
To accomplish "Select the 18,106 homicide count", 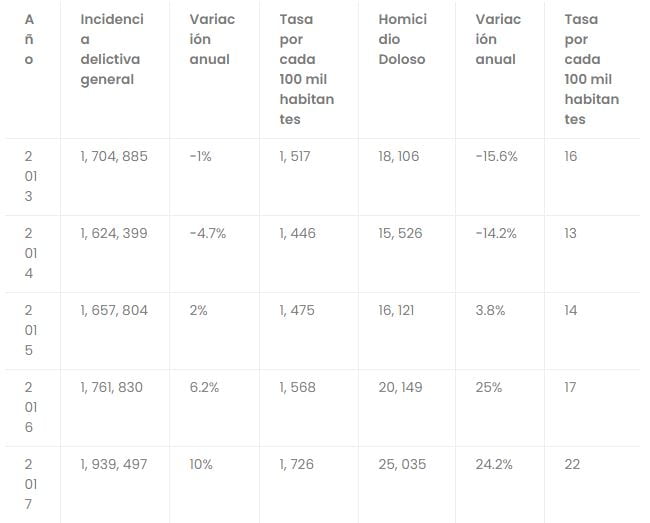I will coord(399,157).
